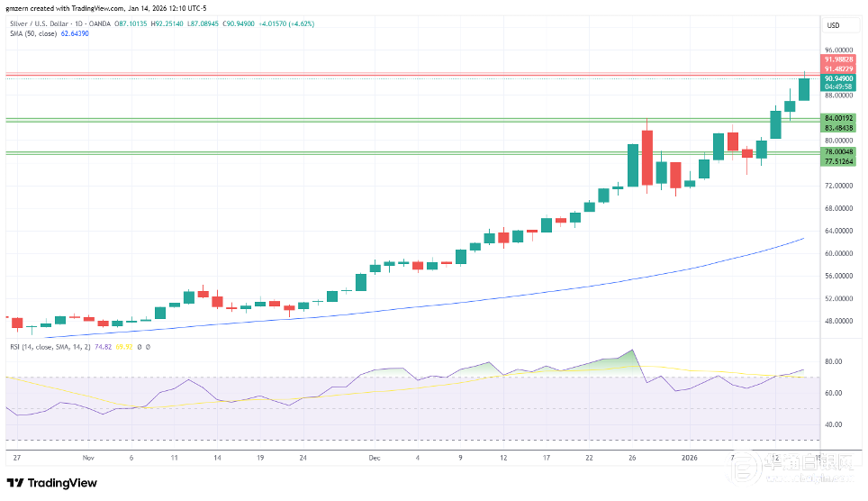Click the blue SMA 50 line's right end
This screenshot has width=868, height=501.
click(x=801, y=239)
